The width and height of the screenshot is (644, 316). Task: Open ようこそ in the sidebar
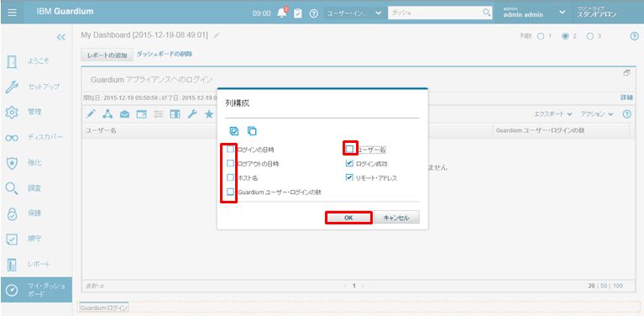coord(38,61)
